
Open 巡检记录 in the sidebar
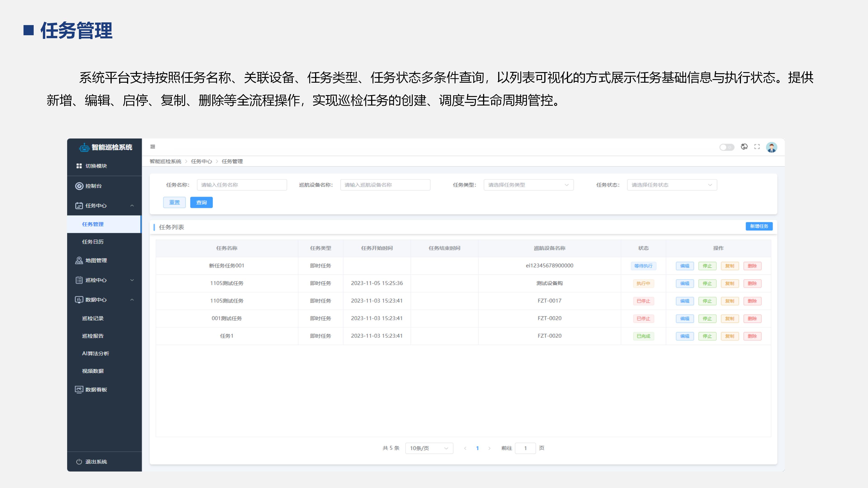click(x=104, y=318)
